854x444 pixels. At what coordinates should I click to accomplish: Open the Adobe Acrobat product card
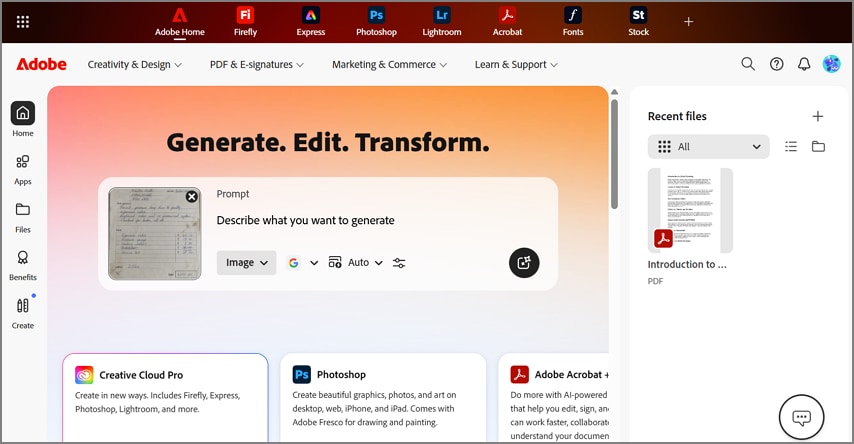pos(553,398)
